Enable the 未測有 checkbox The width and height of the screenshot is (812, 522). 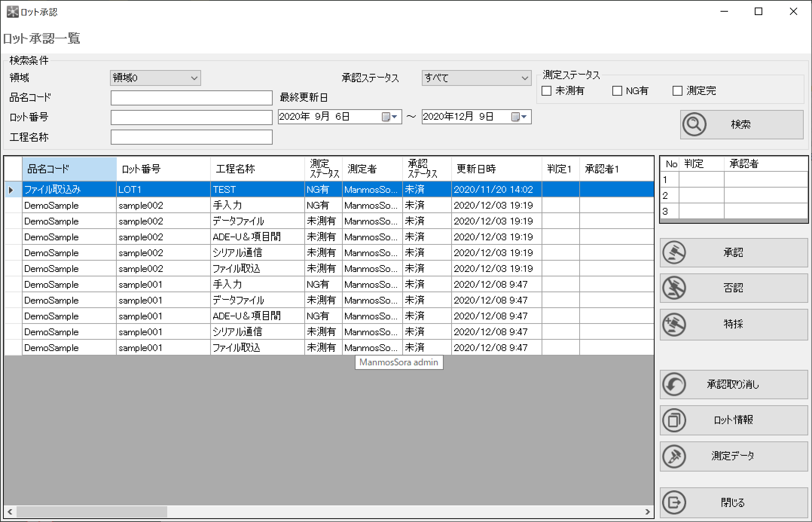pos(546,91)
